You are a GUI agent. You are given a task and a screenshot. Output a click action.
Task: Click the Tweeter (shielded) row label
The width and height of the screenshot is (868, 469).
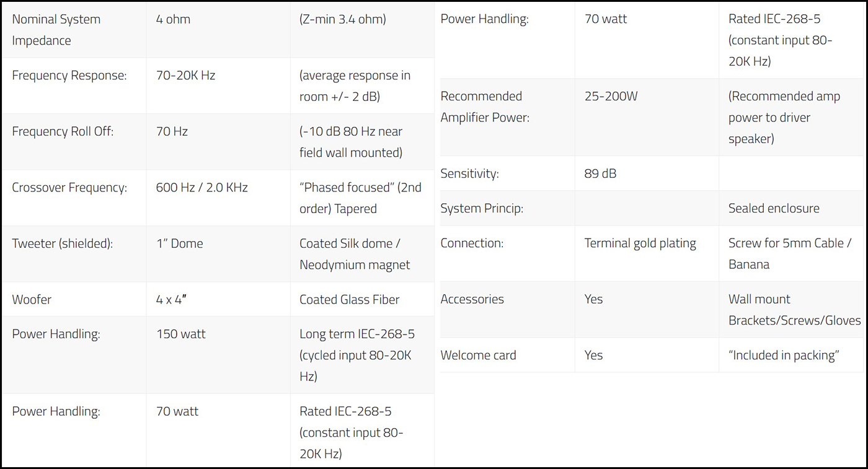[62, 243]
